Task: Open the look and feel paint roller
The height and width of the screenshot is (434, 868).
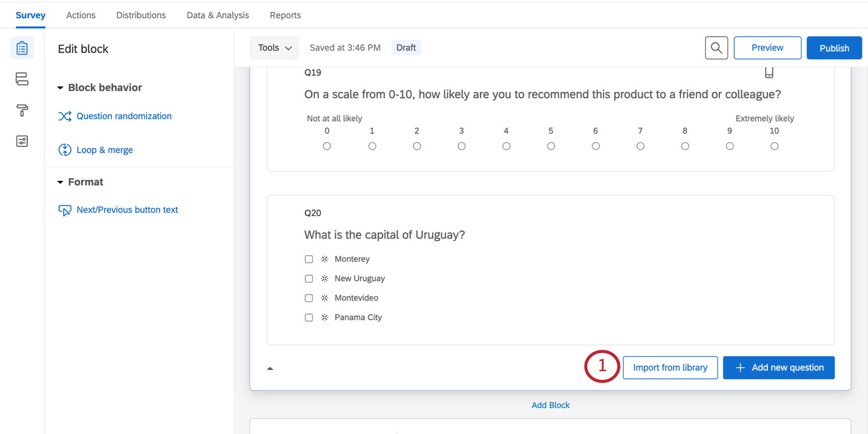Action: [x=22, y=110]
